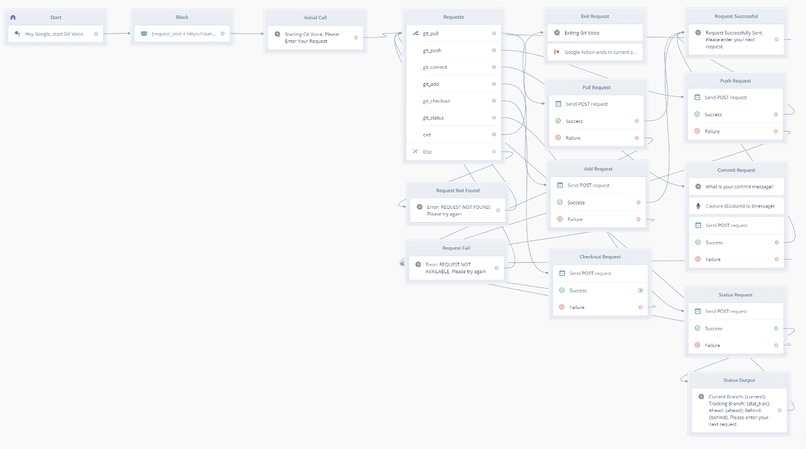The image size is (806, 449).
Task: Click the API icon in the Add Request block
Action: pos(560,185)
